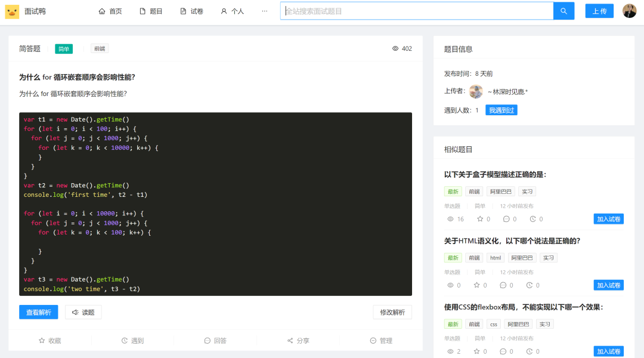644x358 pixels.
Task: Click eye icon showing 16 views
Action: pos(450,219)
